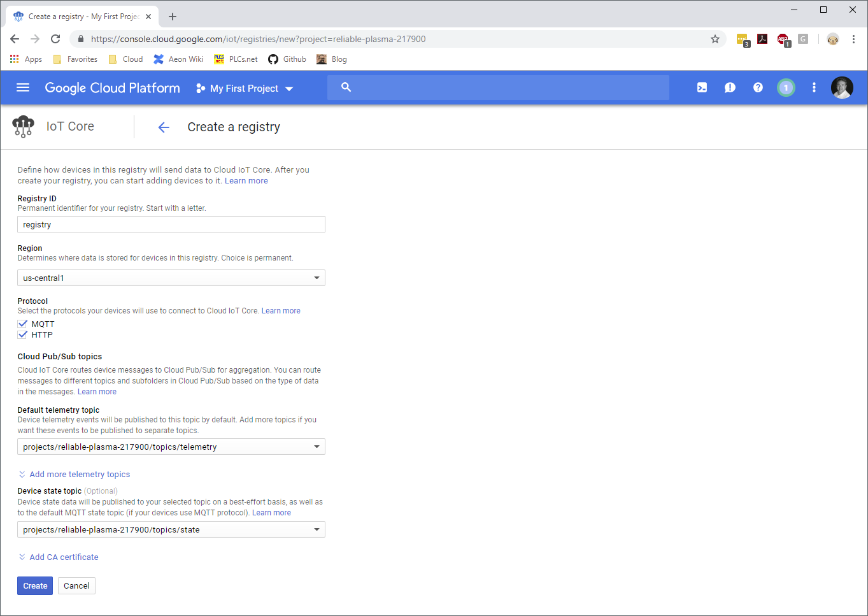
Task: Open the Favorites bookmark folder
Action: click(x=75, y=59)
